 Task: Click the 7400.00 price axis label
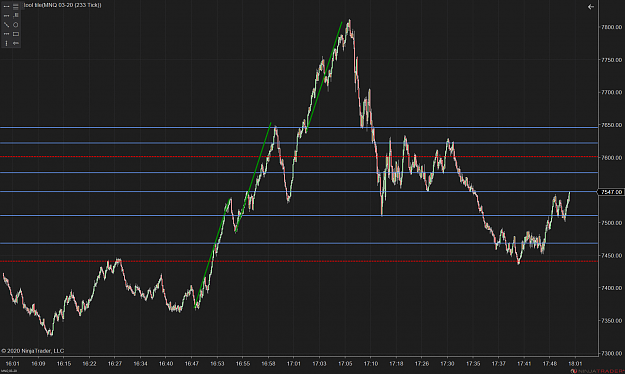(x=611, y=288)
